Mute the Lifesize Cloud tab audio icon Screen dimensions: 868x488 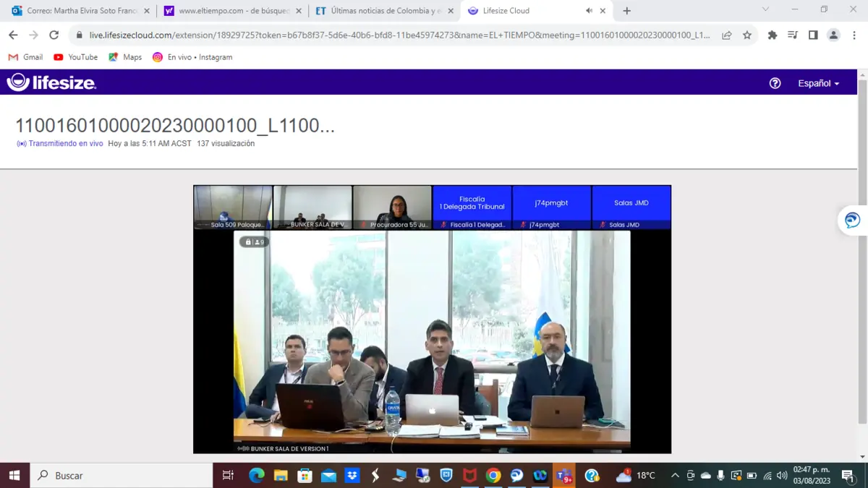tap(589, 11)
